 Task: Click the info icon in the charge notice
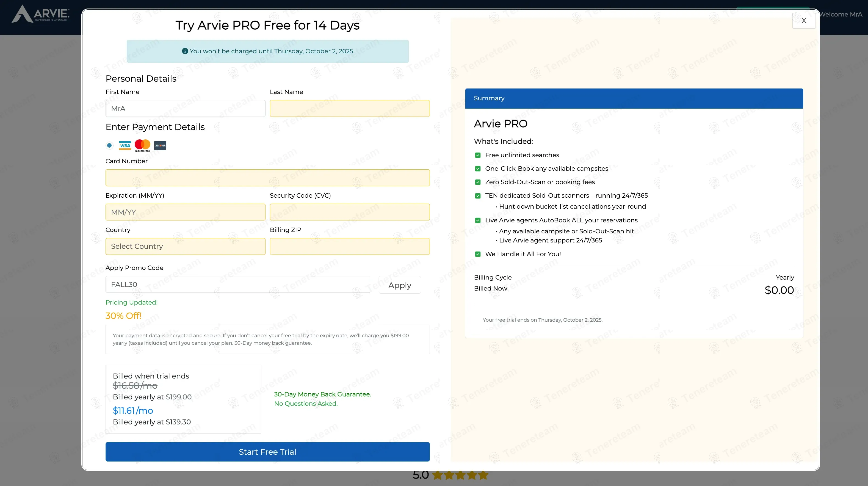pyautogui.click(x=185, y=51)
